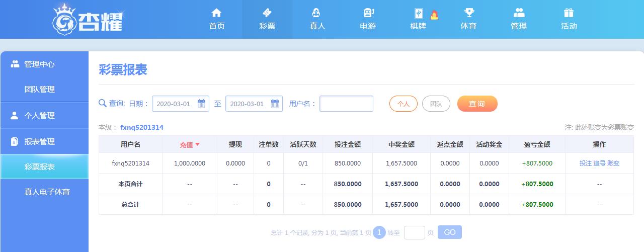Open 真人电子体育 in the sidebar
The height and width of the screenshot is (252, 644).
point(47,192)
